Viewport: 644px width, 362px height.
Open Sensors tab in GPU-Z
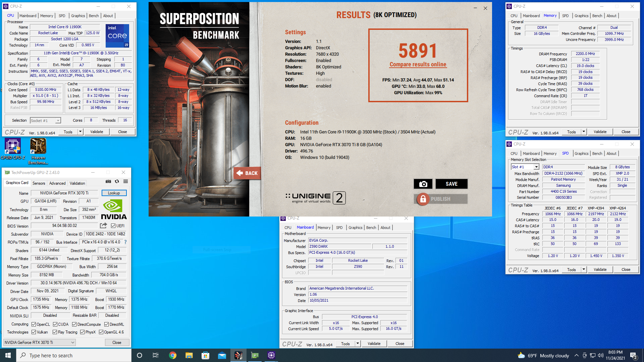point(39,183)
